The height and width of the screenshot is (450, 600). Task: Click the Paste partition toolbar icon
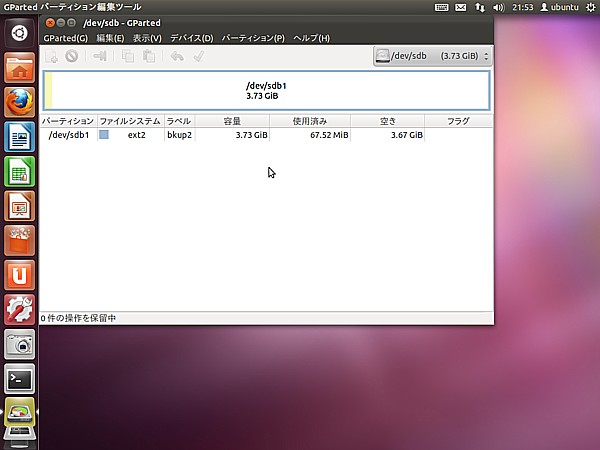coord(149,56)
